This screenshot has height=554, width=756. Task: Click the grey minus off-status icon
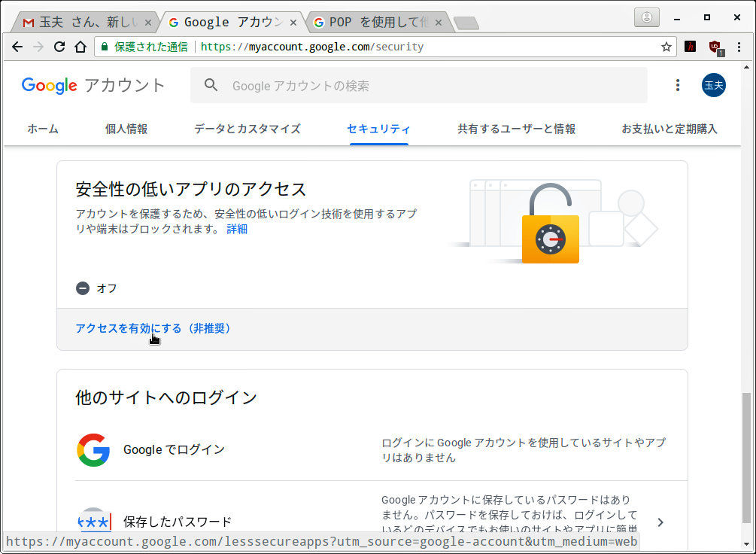(83, 288)
